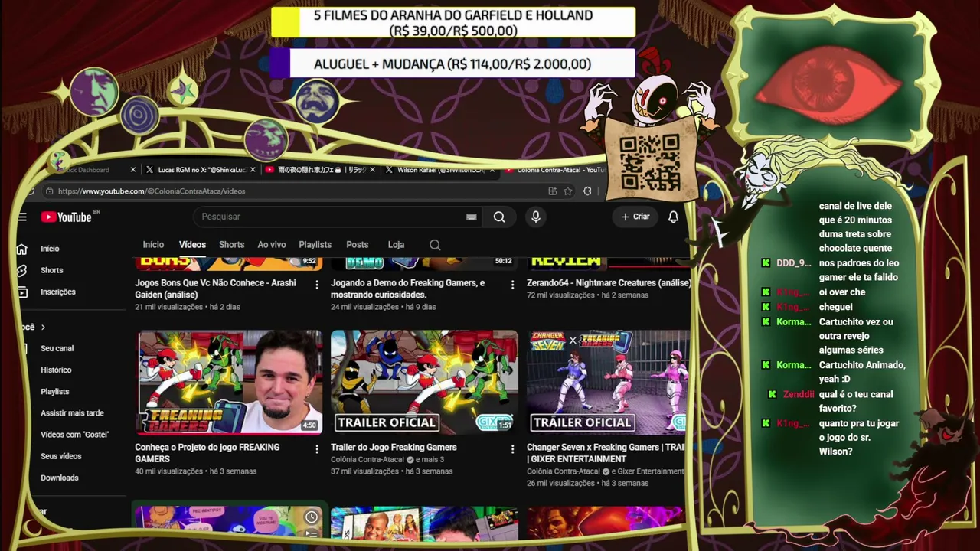Open options menu for Arashi Gaiden video
Image resolution: width=980 pixels, height=551 pixels.
[x=317, y=285]
